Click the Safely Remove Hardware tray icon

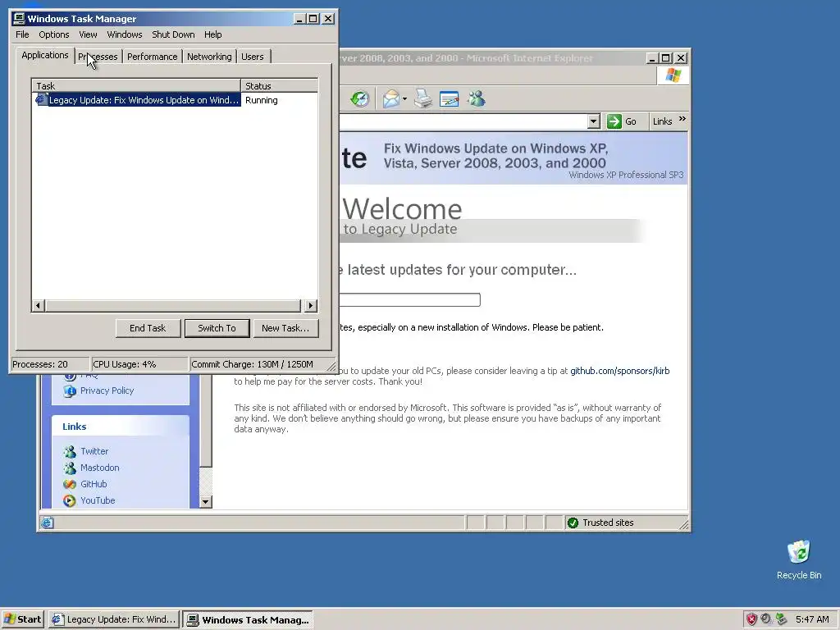pos(782,619)
